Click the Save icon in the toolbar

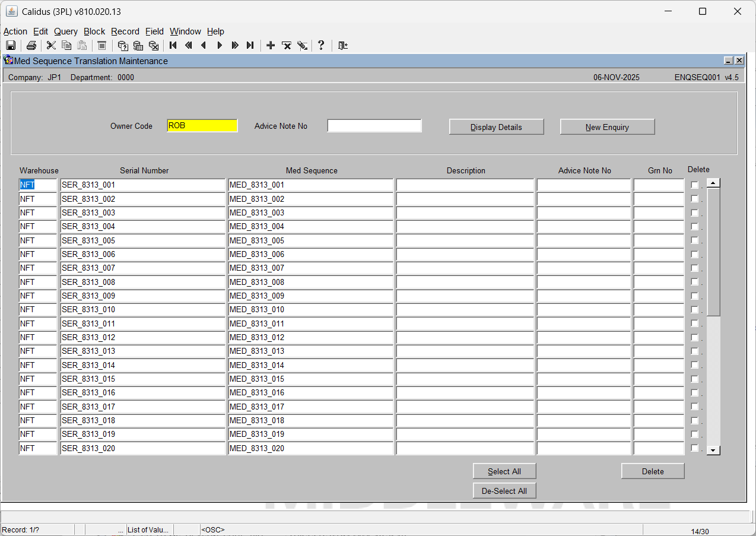click(x=11, y=46)
